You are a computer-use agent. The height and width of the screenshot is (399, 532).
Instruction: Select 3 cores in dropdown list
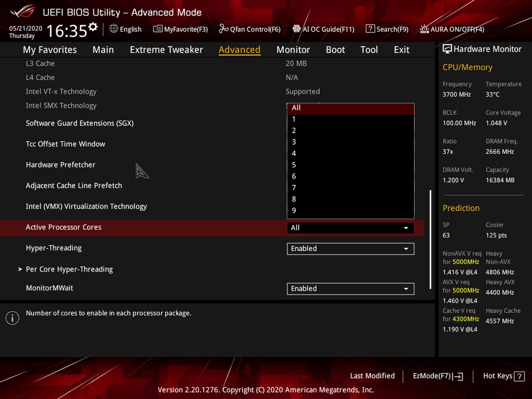click(x=351, y=142)
